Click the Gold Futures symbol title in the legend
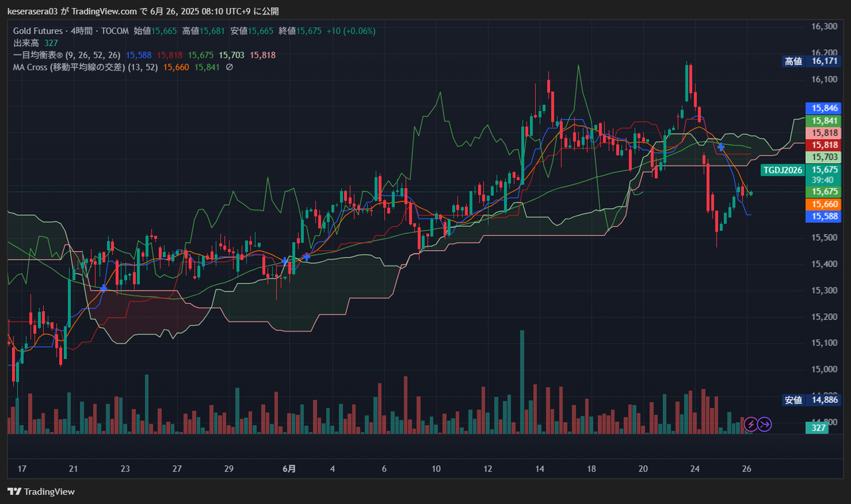The image size is (851, 504). tap(38, 31)
